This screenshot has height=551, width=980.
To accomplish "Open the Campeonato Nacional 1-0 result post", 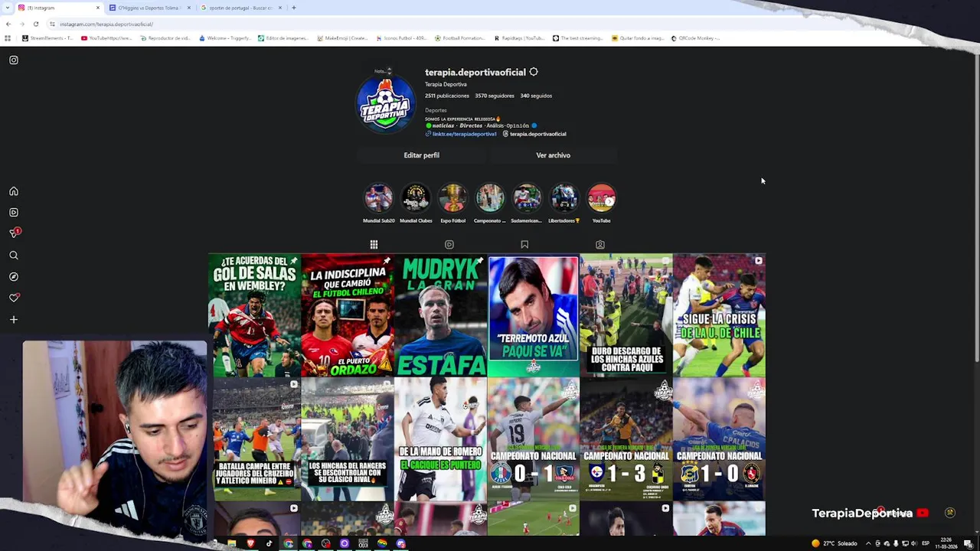I will pyautogui.click(x=719, y=439).
